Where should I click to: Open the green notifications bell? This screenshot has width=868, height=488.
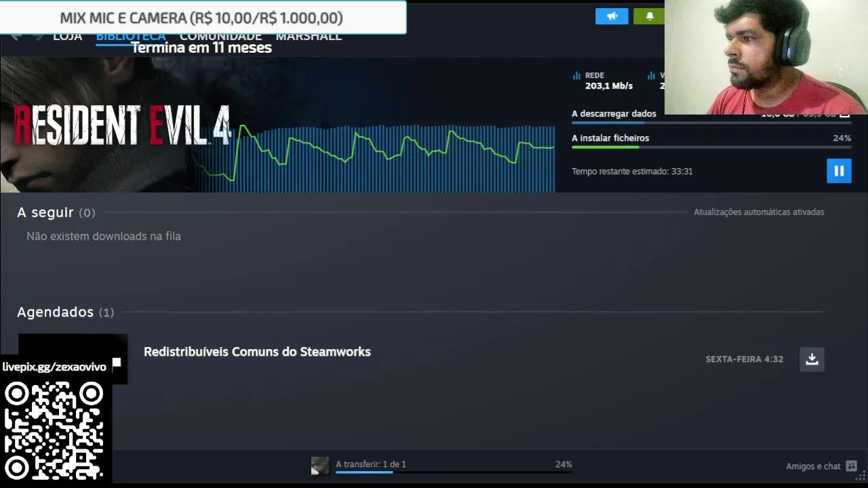click(649, 16)
